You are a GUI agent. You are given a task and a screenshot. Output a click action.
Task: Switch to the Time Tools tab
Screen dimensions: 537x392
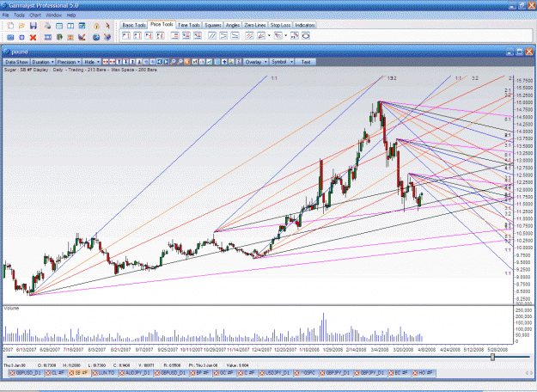click(x=189, y=25)
